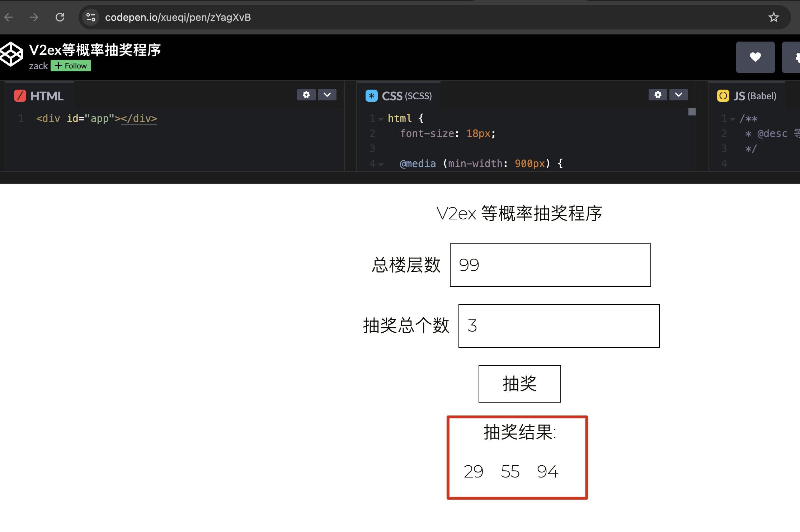800x532 pixels.
Task: Select the JS (Babel) editor tab
Action: tap(747, 96)
